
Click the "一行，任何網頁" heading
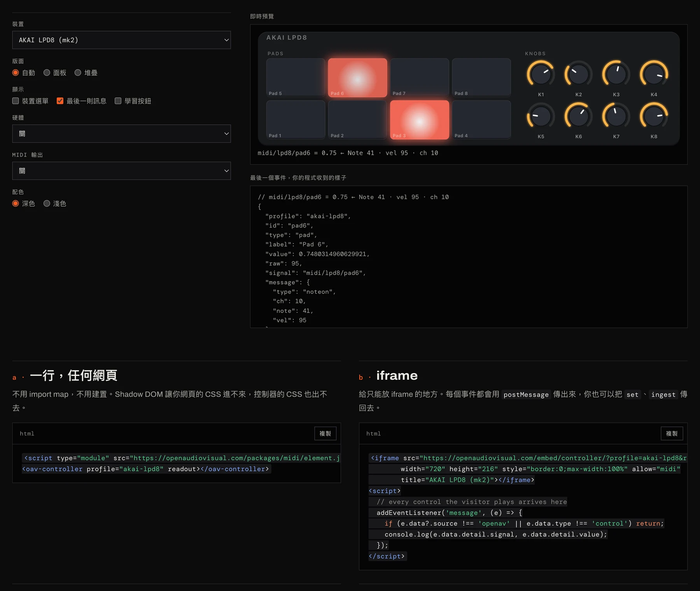point(73,375)
